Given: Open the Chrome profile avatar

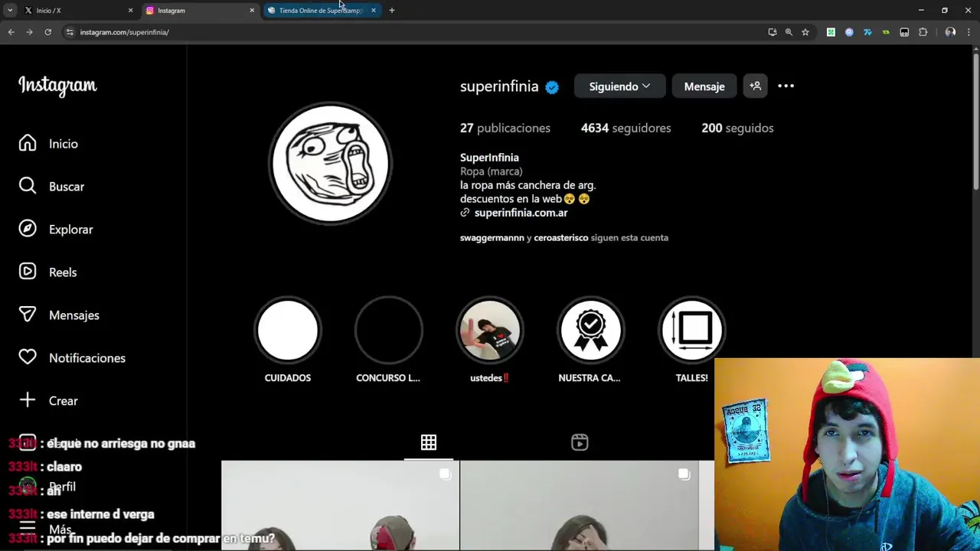Looking at the screenshot, I should point(950,32).
